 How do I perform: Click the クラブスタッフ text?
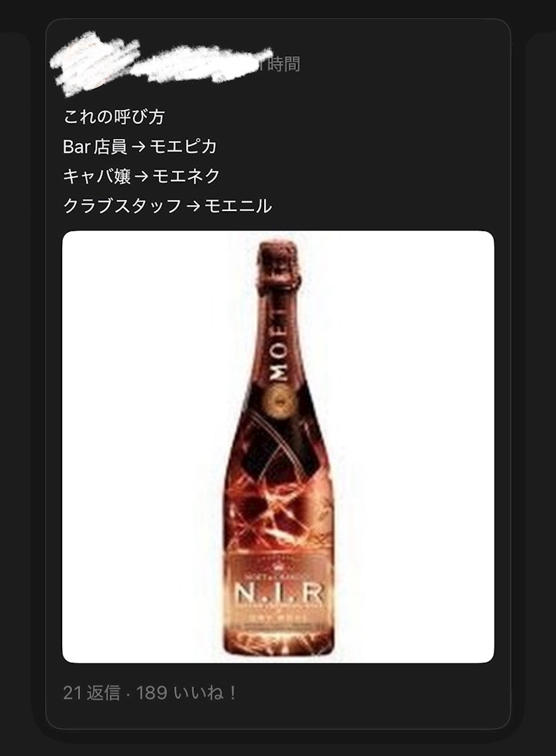[122, 207]
